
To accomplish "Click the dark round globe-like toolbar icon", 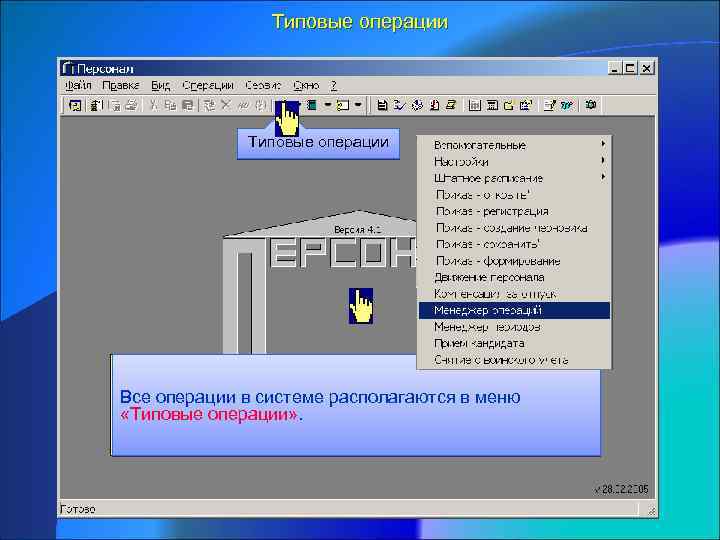I will [x=417, y=105].
